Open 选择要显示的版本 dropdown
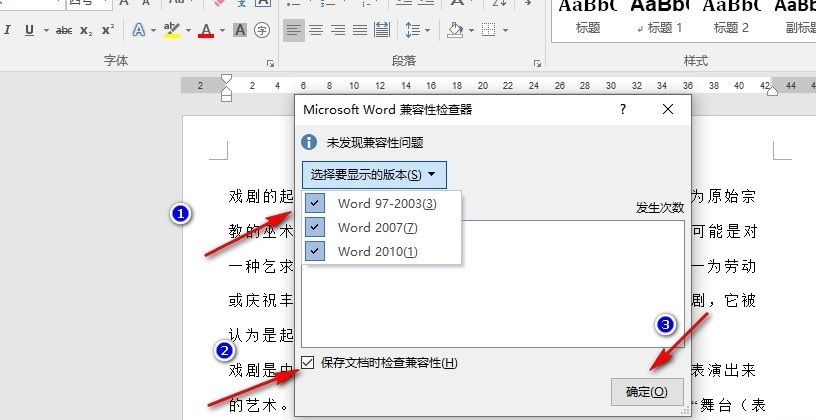 pos(374,175)
